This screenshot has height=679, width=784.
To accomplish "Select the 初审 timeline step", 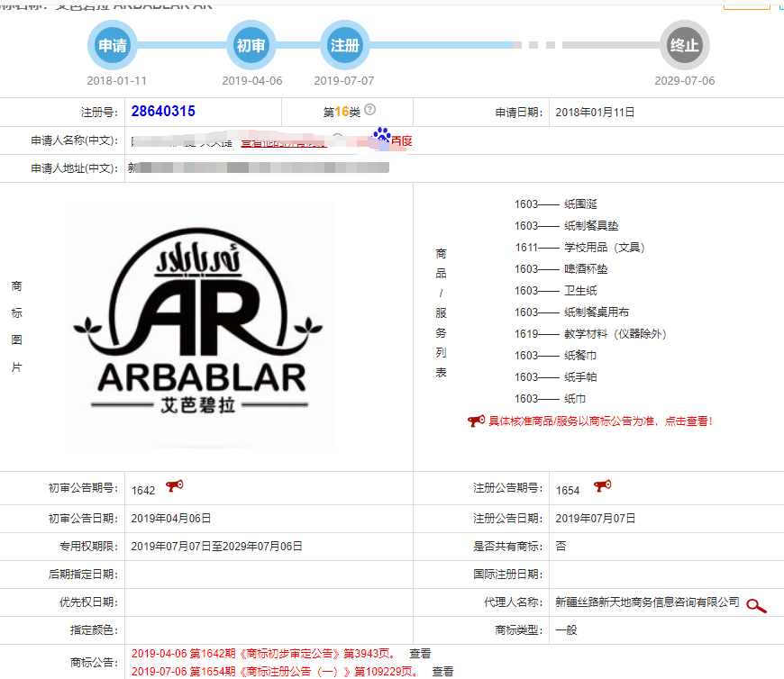I will [251, 45].
